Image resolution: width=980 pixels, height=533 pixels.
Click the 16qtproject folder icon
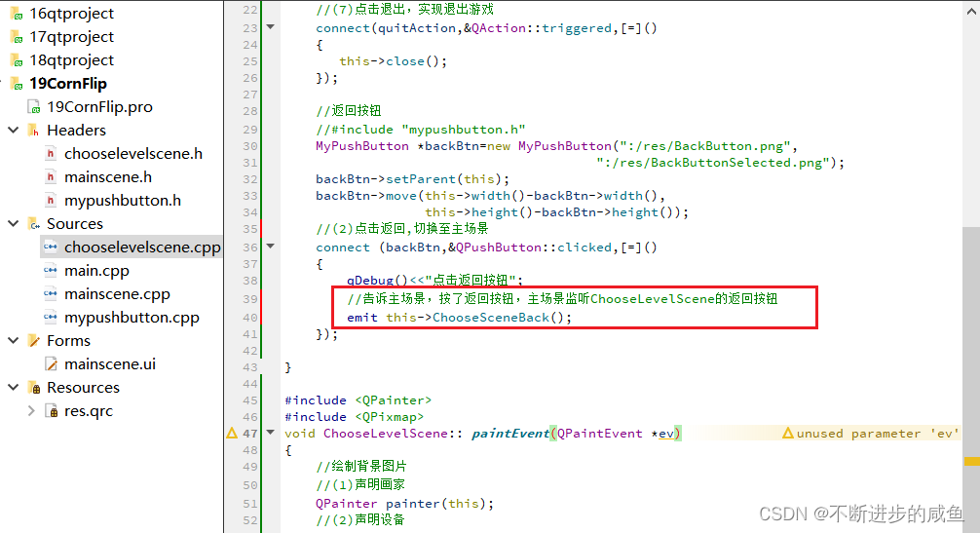point(18,13)
